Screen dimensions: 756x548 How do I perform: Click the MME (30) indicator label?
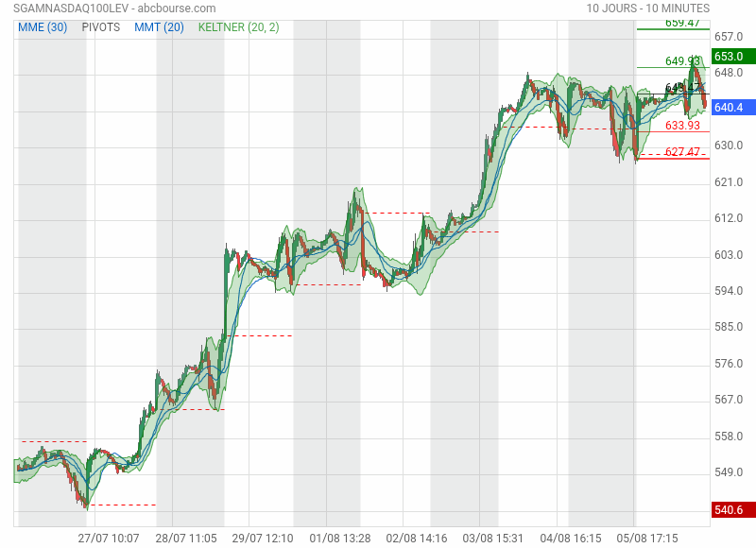[43, 27]
